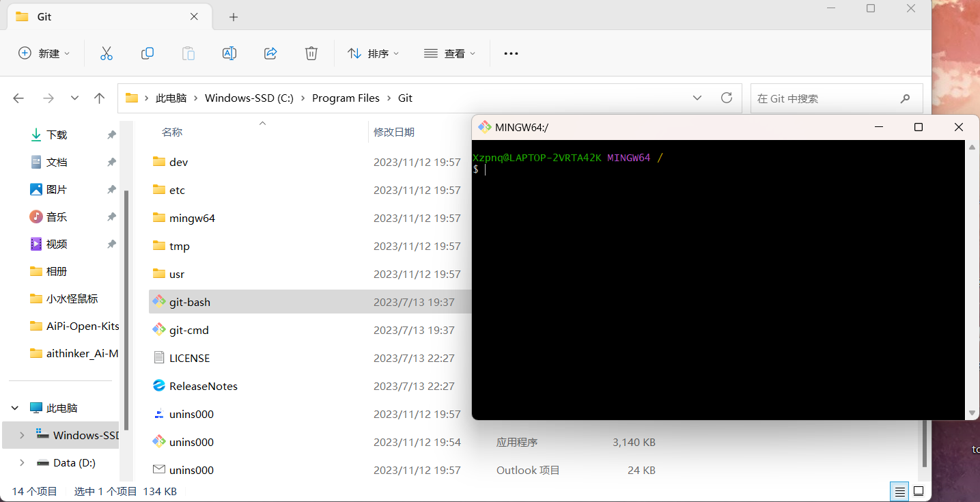The width and height of the screenshot is (980, 502).
Task: Click the terminal scrollbar down arrow
Action: 972,413
